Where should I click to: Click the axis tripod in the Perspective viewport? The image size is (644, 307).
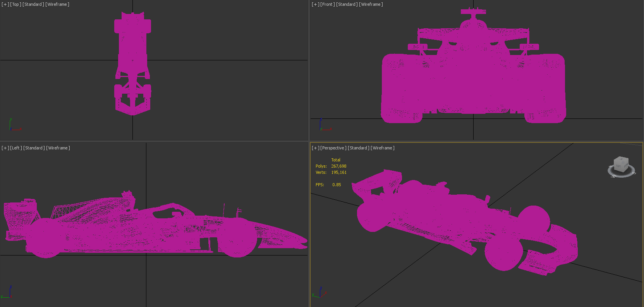(x=319, y=292)
